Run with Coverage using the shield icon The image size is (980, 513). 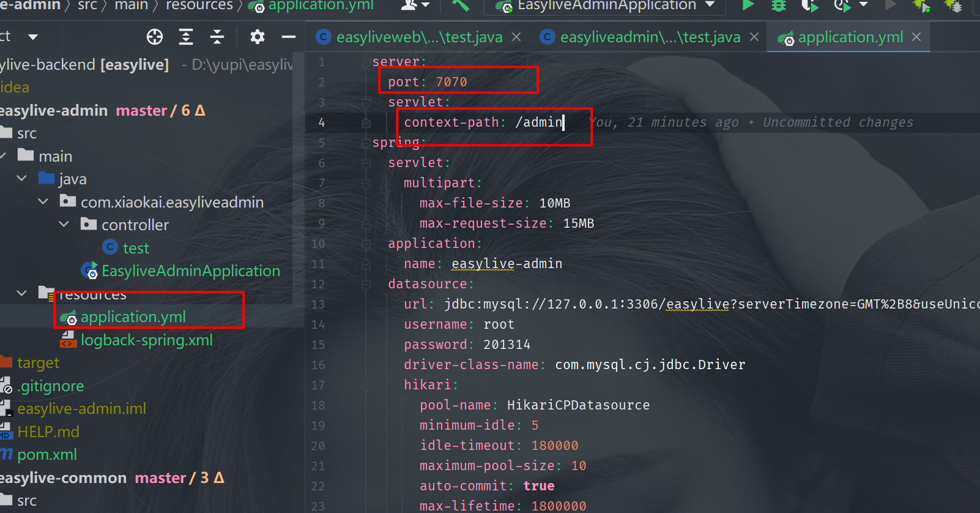(x=809, y=6)
